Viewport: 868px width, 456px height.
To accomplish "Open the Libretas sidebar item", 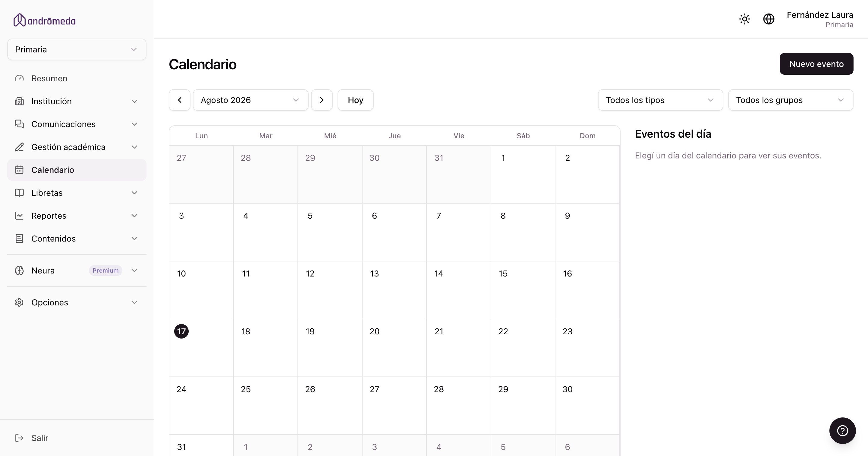I will click(77, 193).
